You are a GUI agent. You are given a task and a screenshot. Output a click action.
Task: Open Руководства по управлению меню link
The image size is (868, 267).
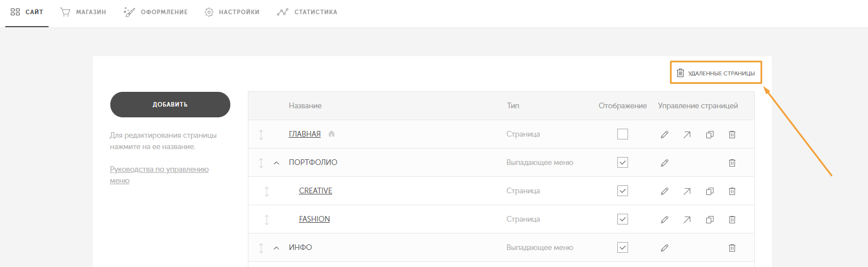pos(160,175)
